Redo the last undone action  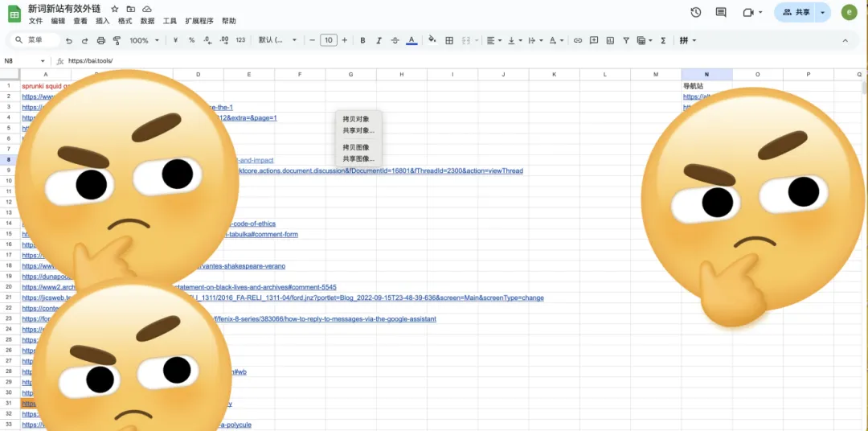pyautogui.click(x=84, y=40)
